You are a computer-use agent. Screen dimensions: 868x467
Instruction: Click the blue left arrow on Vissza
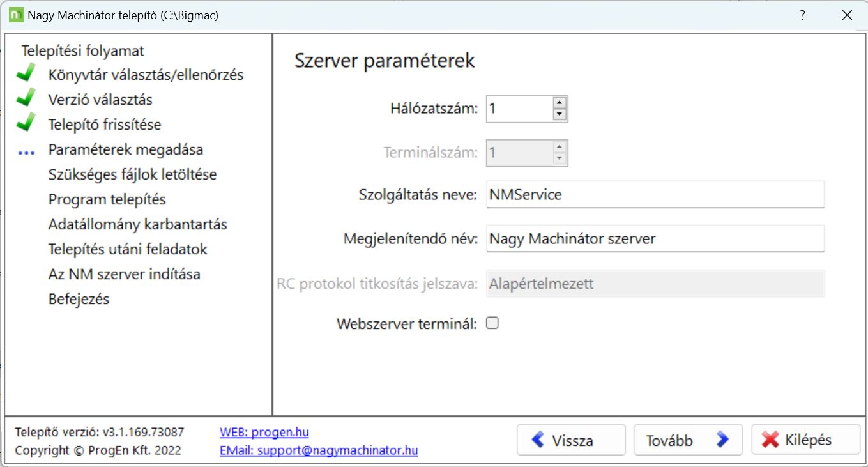(x=538, y=440)
